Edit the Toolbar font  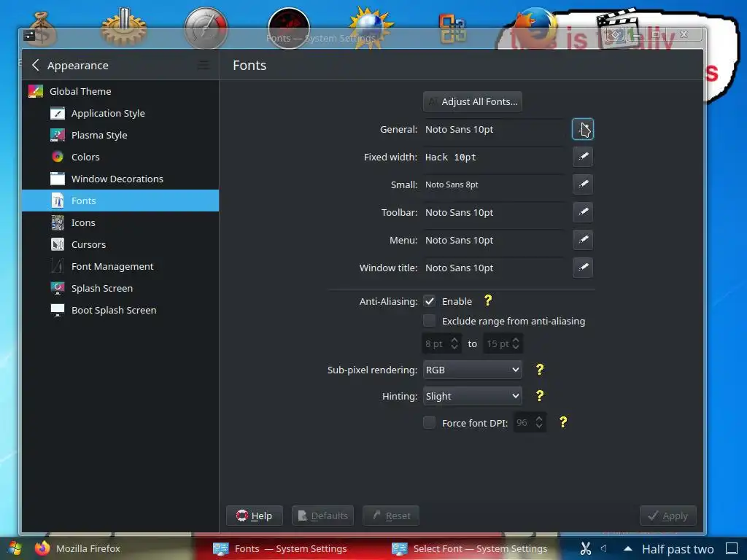(583, 212)
